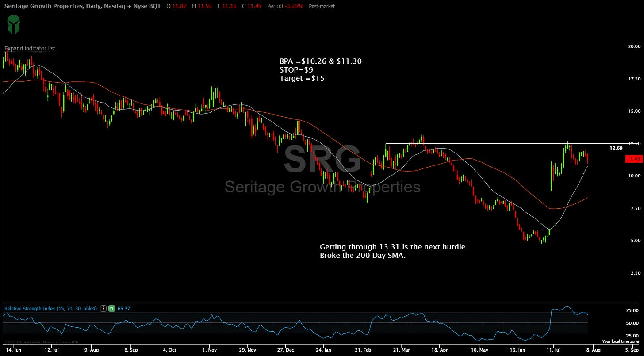The height and width of the screenshot is (356, 644).
Task: Click the green Spartan helmet logo
Action: (x=13, y=25)
